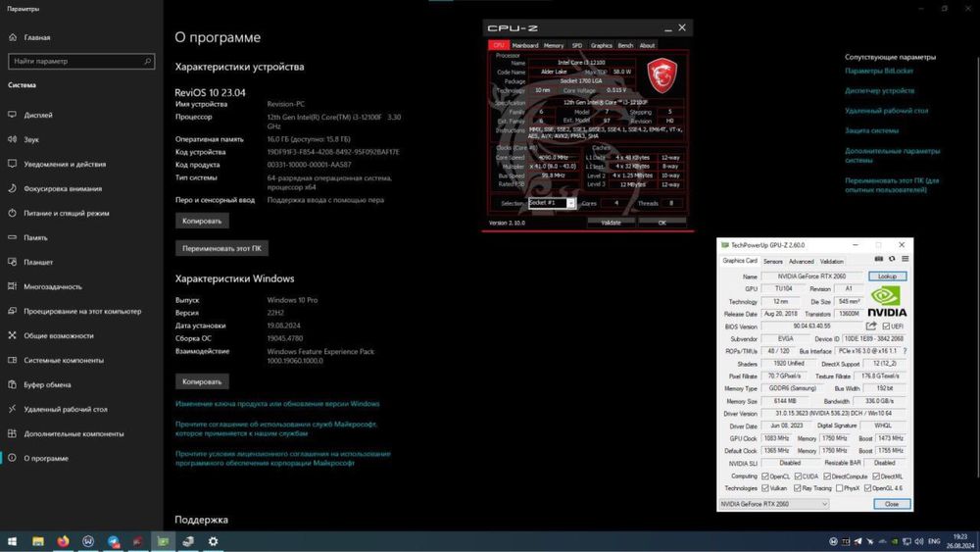The width and height of the screenshot is (980, 552).
Task: Click the Bus Interface question mark in GPU-Z
Action: click(905, 351)
